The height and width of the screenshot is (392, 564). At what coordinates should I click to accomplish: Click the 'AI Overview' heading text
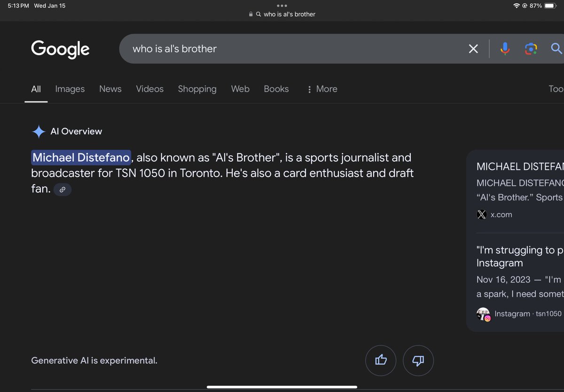point(76,132)
